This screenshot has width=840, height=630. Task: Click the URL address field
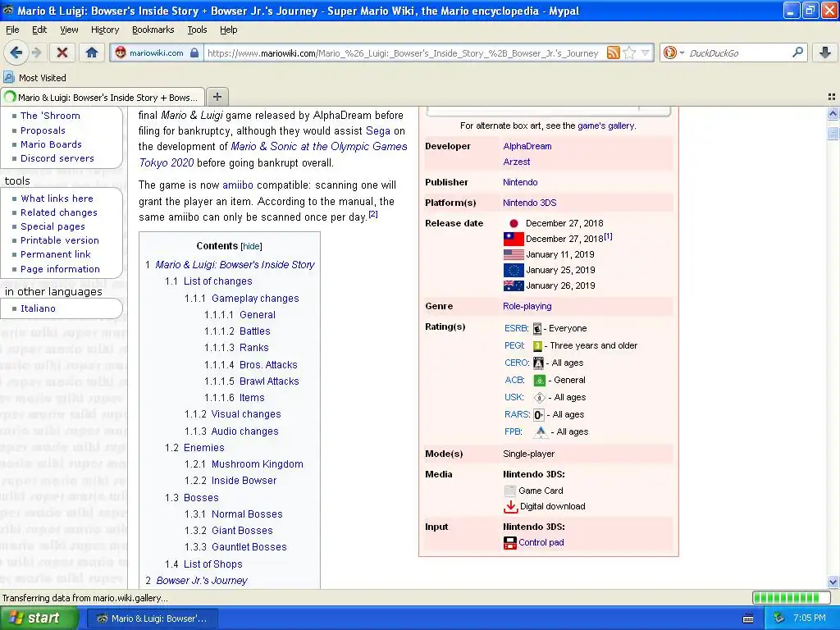404,53
